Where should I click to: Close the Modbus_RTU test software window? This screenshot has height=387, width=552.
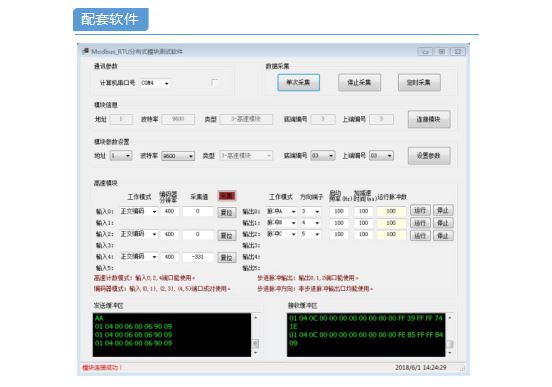(458, 52)
